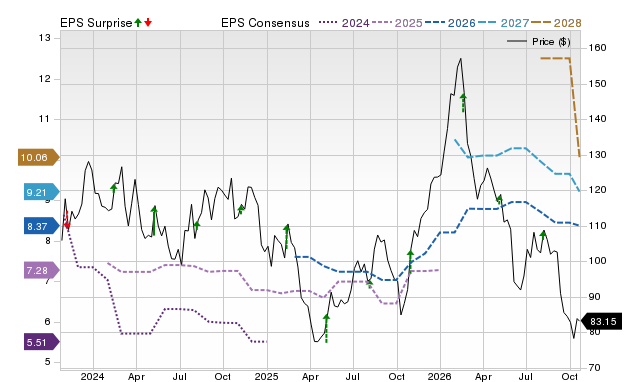The height and width of the screenshot is (382, 640).
Task: Click the dark blue 8.37 value tag
Action: (x=41, y=226)
